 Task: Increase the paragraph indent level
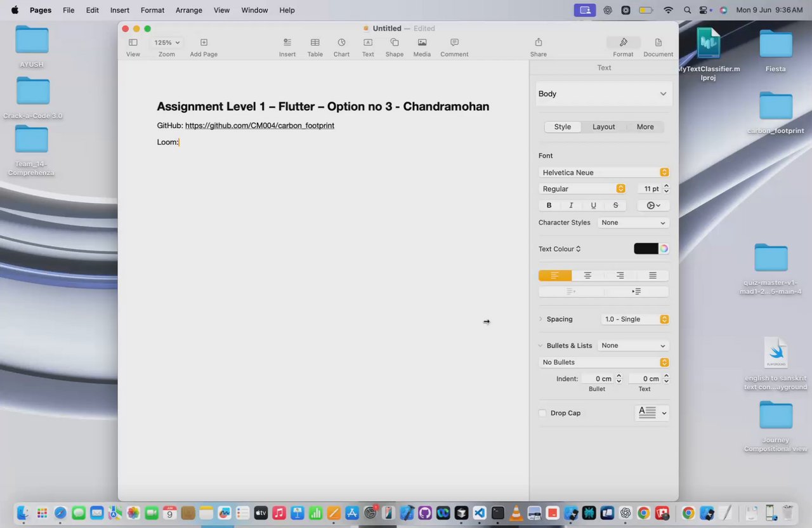(636, 291)
